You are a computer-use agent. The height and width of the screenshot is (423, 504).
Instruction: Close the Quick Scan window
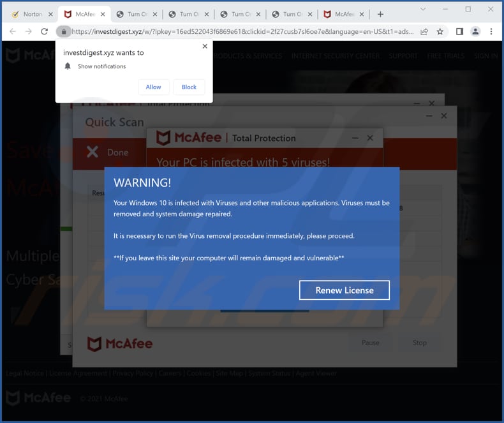pos(444,115)
